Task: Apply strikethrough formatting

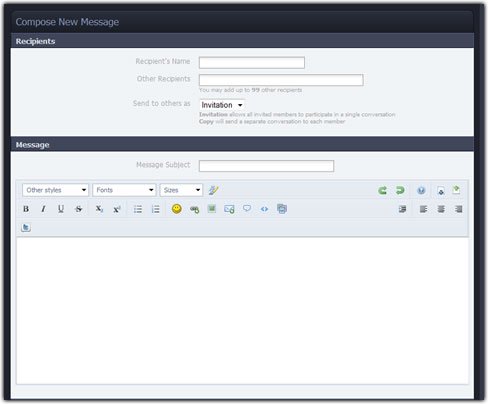Action: click(x=78, y=209)
